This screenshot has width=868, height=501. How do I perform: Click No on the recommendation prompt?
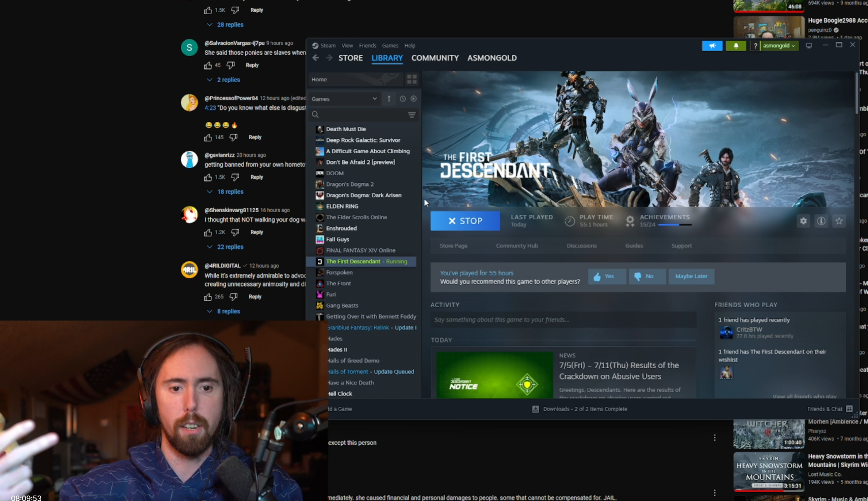647,277
